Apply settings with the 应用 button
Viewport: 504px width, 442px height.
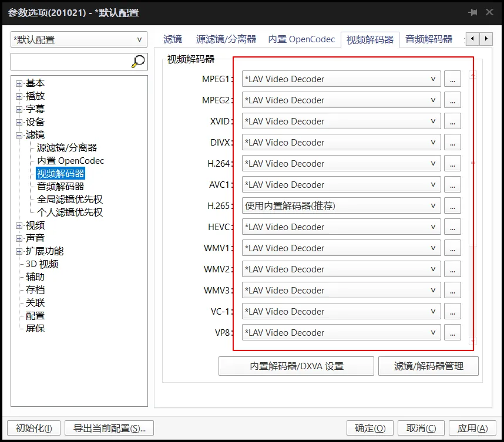[472, 428]
